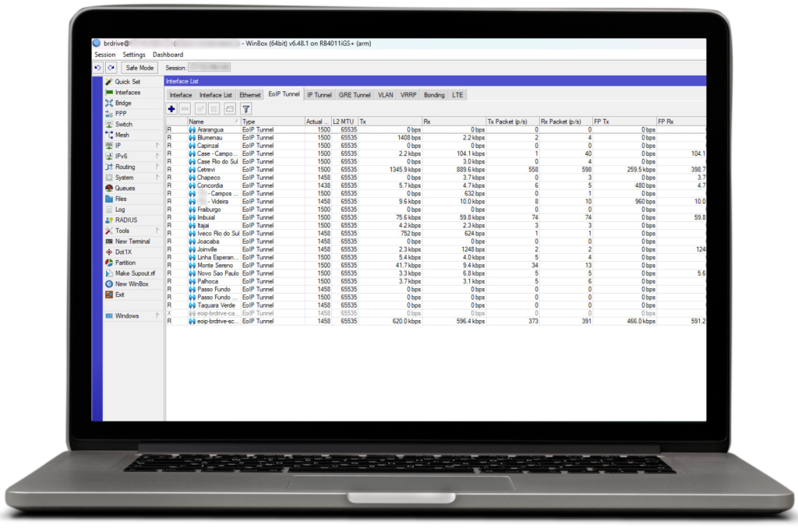
Task: Select the Novo Sao Paulo tunnel row
Action: coord(436,273)
